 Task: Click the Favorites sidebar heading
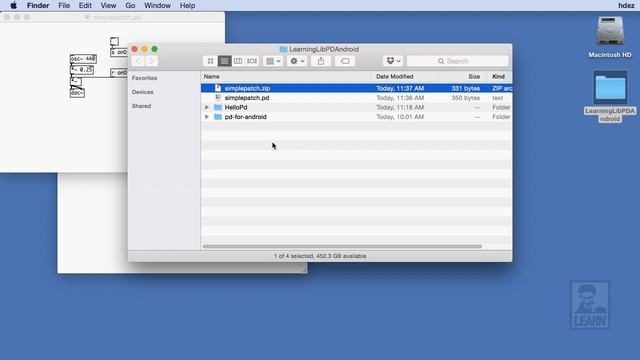click(x=144, y=78)
